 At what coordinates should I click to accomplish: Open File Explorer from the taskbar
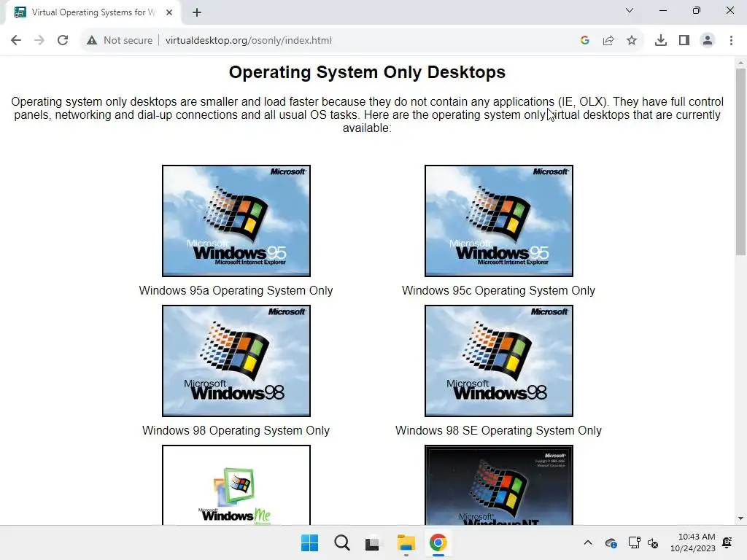[406, 542]
